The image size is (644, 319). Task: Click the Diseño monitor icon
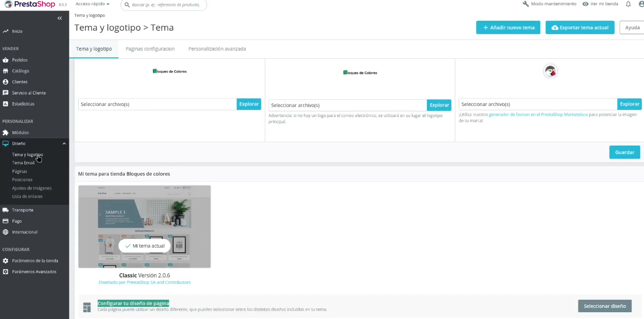5,144
